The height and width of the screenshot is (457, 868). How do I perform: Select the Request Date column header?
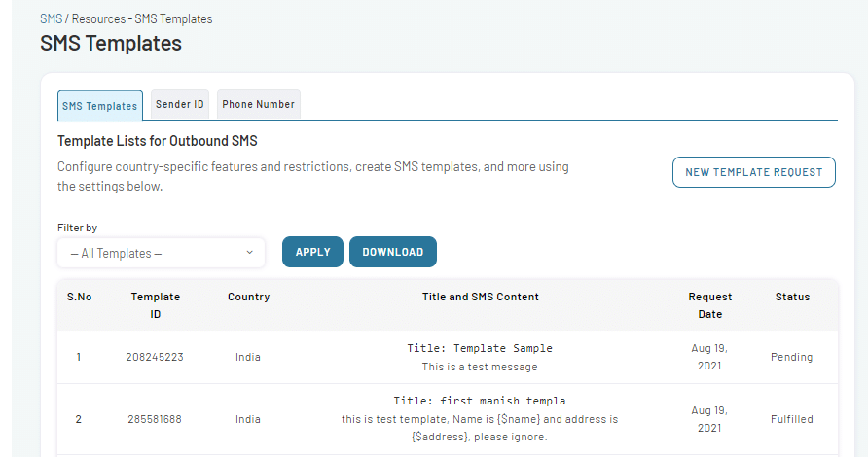click(710, 305)
